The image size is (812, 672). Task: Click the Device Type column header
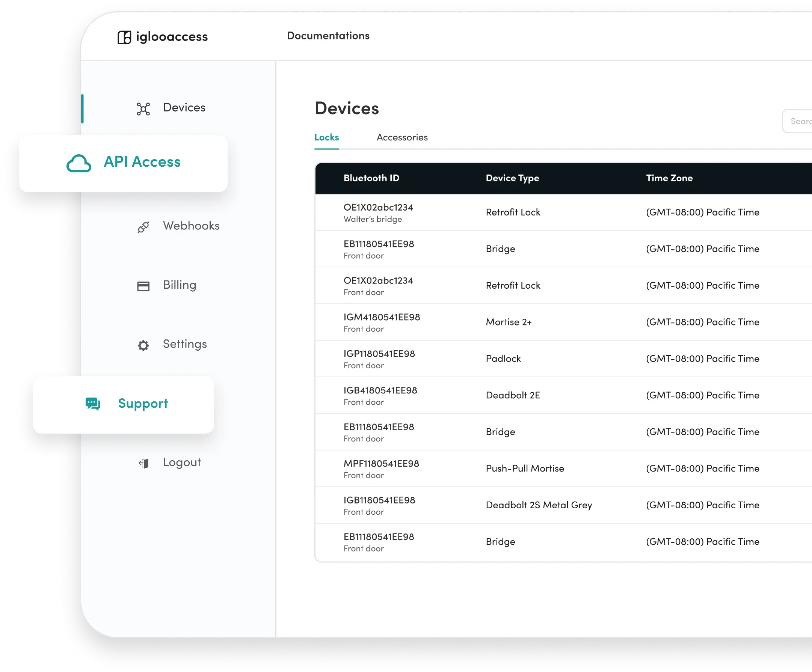[512, 178]
